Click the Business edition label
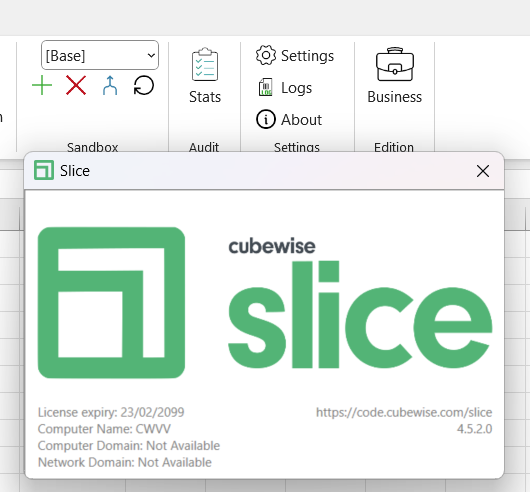Screen dimensions: 530x492 click(394, 97)
